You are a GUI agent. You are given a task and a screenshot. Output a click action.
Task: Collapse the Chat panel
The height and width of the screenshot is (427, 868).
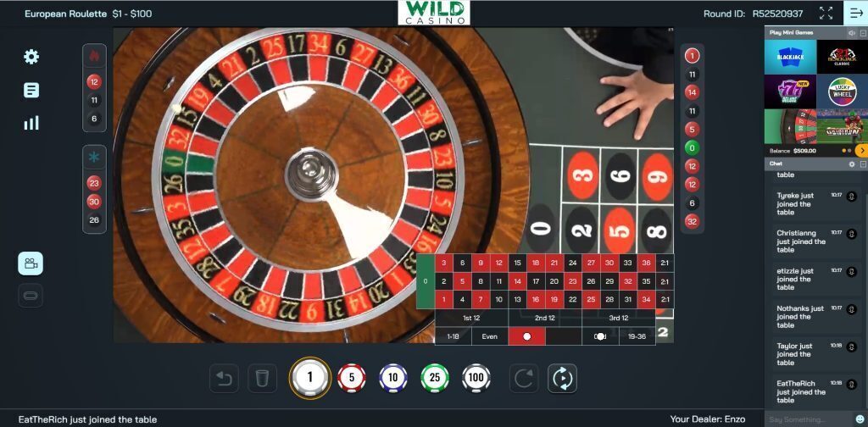coord(862,164)
